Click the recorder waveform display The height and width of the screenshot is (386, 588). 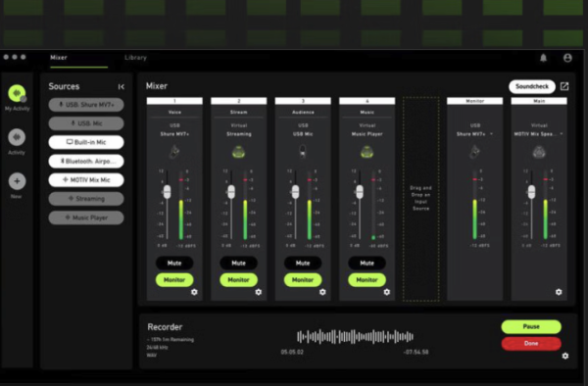[x=355, y=337]
